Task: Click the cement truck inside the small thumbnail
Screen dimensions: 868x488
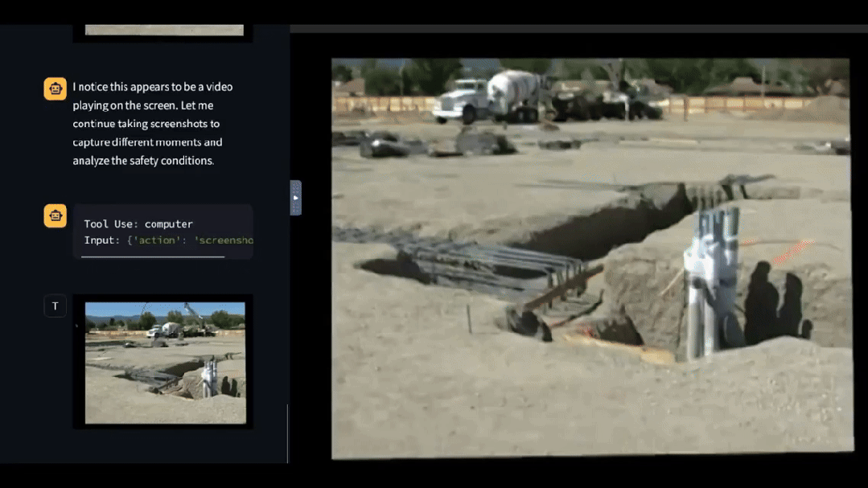Action: pyautogui.click(x=171, y=329)
